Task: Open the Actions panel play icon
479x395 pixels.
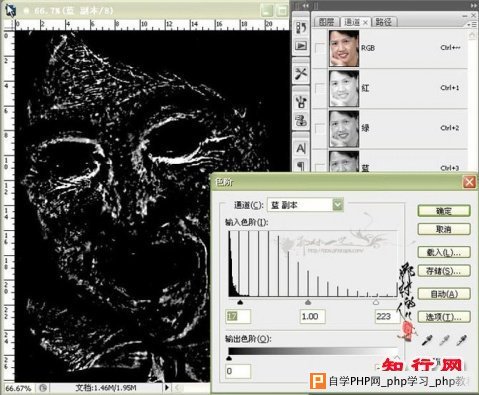Action: point(301,45)
